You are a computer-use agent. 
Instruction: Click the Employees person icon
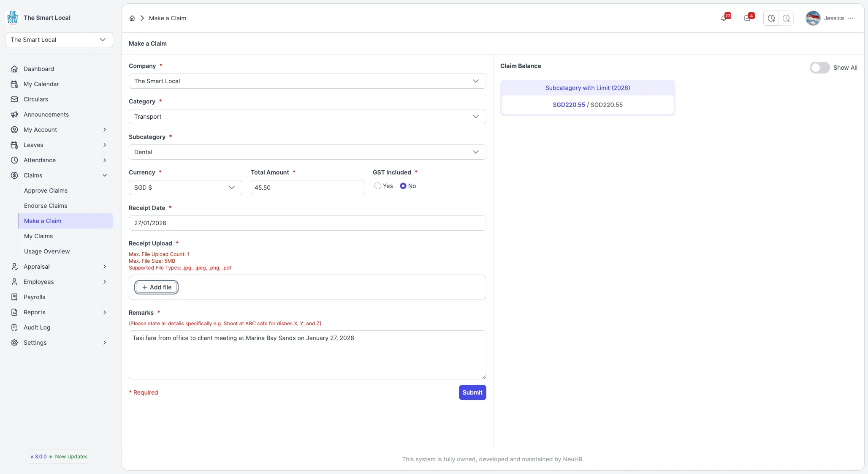14,282
